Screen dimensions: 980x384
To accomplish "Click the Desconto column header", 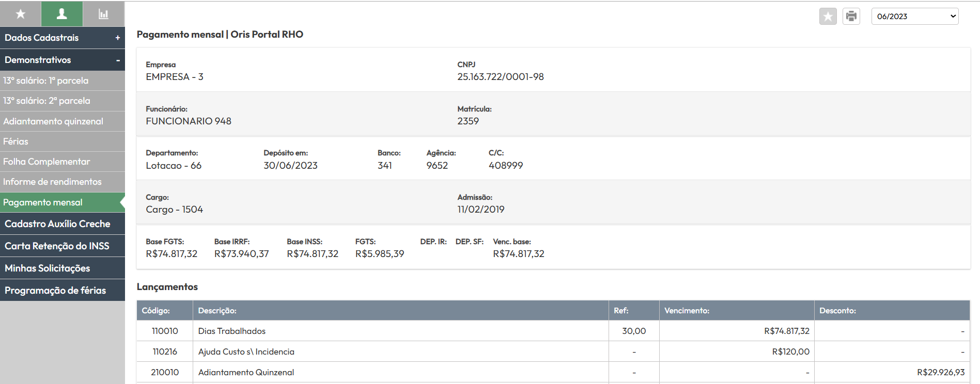I will [x=892, y=311].
